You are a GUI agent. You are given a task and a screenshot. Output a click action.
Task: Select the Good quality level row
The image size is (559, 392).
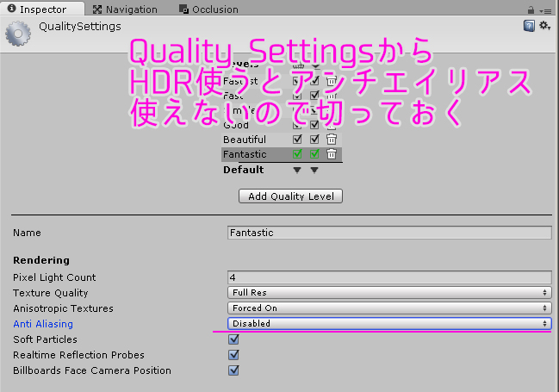(282, 125)
